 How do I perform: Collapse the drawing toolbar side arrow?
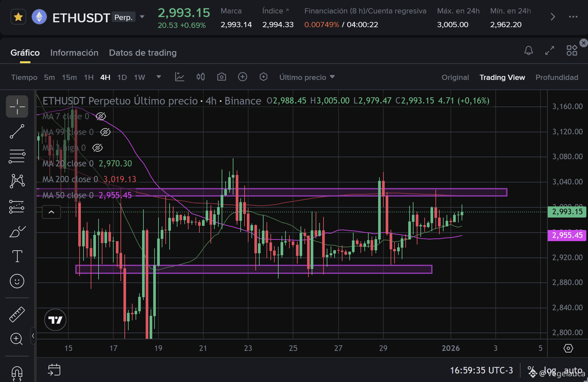point(33,336)
